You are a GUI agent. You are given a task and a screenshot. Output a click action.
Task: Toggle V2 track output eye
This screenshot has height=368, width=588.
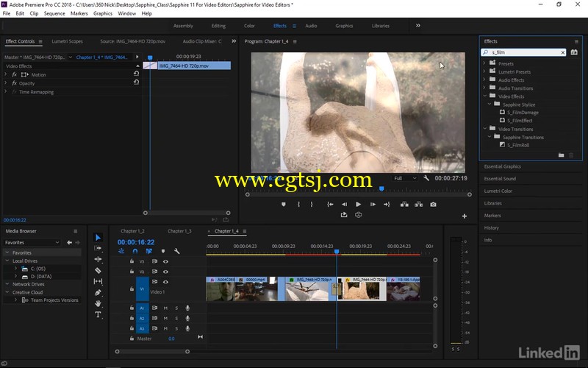point(165,272)
